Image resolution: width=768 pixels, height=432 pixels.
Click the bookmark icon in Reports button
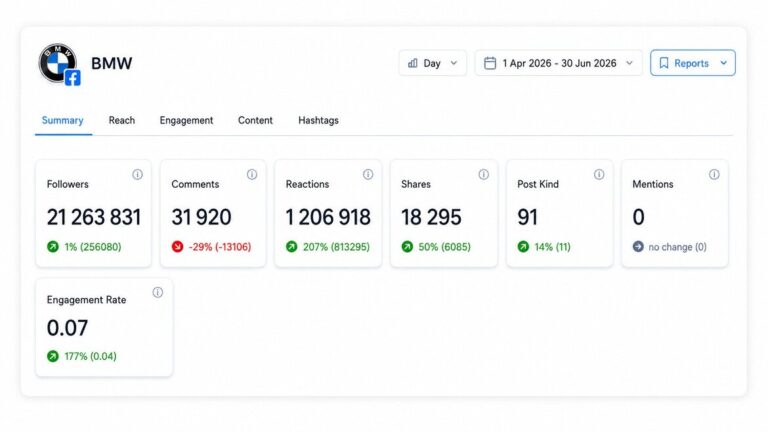click(664, 63)
